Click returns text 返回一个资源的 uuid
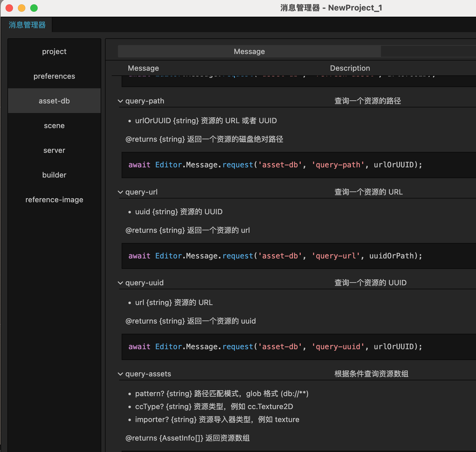Image resolution: width=476 pixels, height=452 pixels. click(x=221, y=321)
